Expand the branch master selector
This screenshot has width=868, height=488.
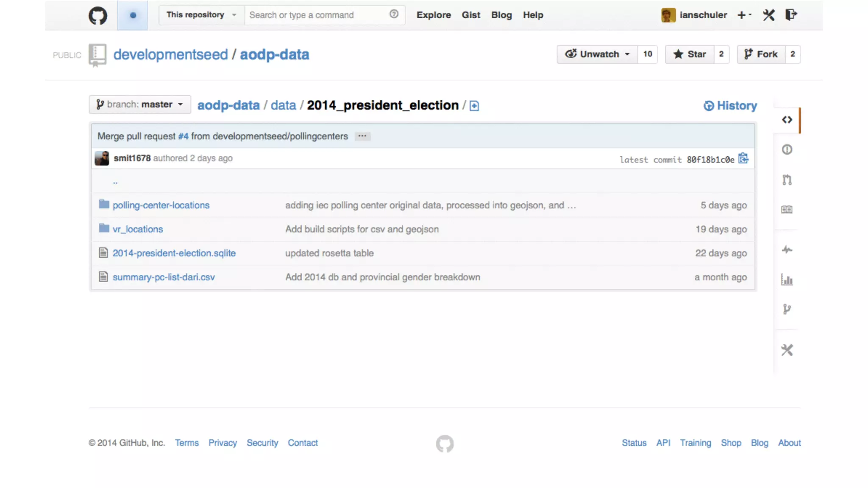pos(140,105)
